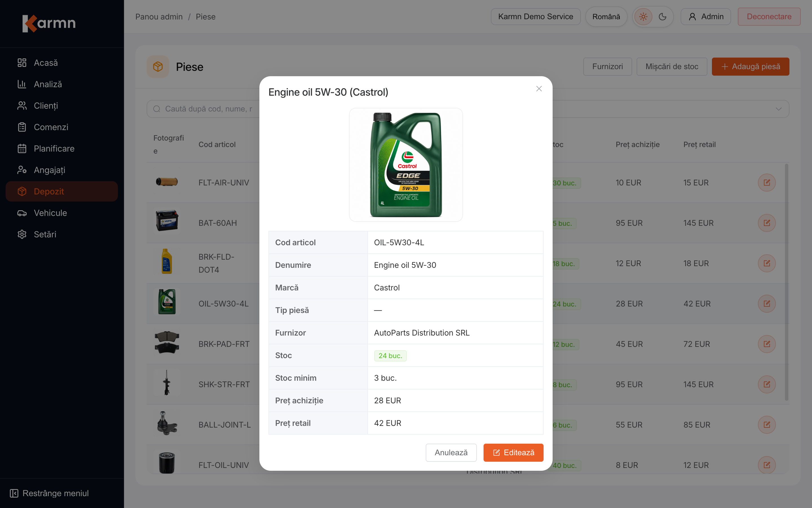Click the BRK-FLD-DOT4 brake fluid thumbnail

(x=167, y=261)
